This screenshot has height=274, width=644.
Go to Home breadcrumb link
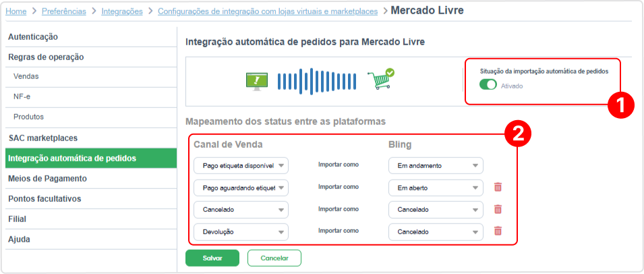coord(16,11)
